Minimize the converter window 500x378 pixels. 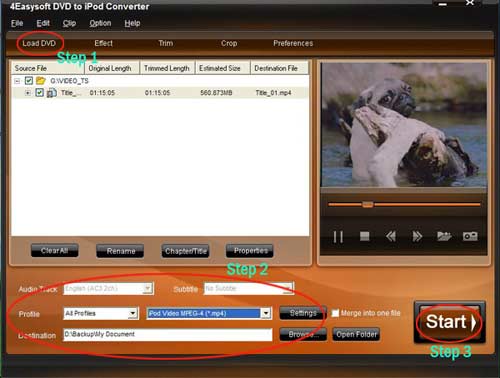coord(443,4)
